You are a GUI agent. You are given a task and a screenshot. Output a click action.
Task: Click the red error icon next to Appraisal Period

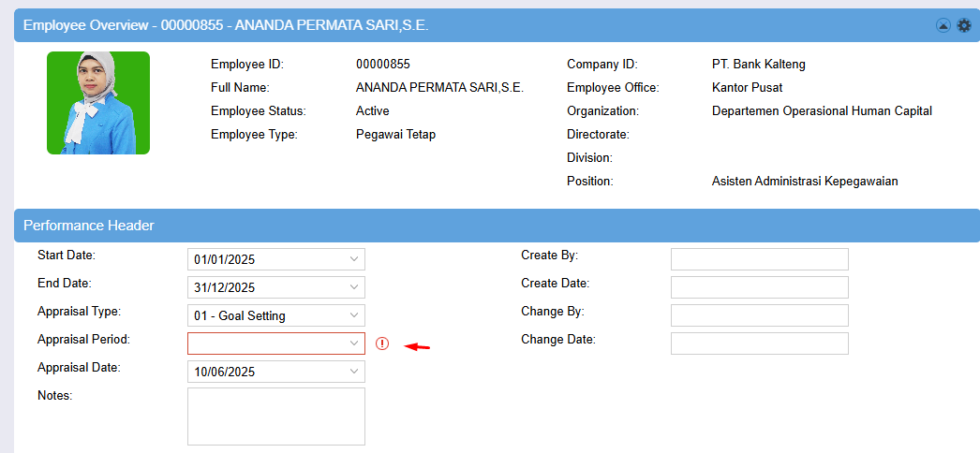pos(382,343)
